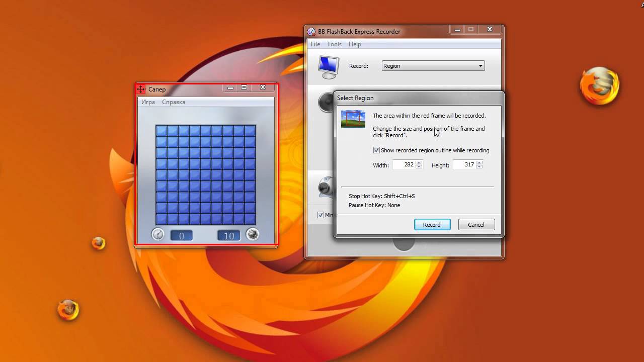
Task: Click the region preview thumbnail in dialog
Action: click(353, 119)
